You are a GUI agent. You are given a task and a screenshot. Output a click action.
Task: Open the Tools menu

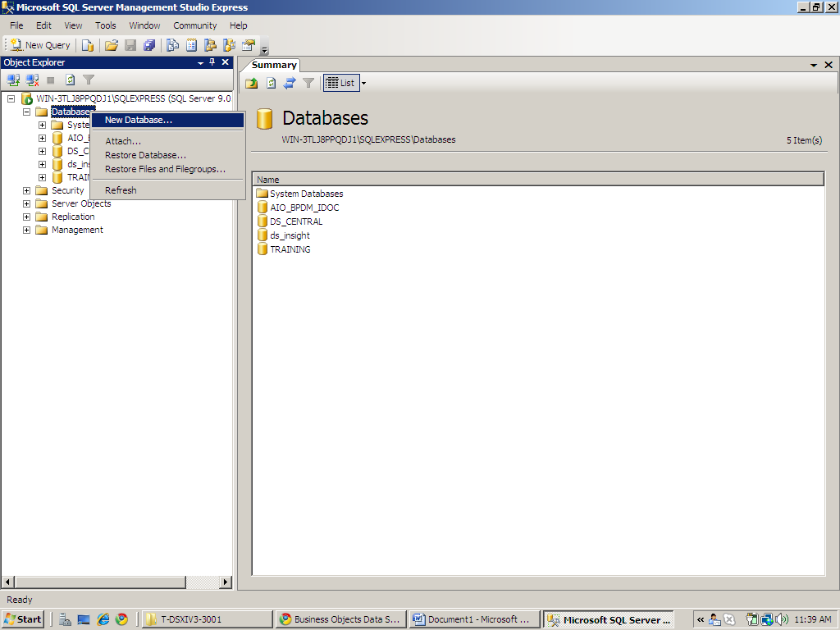pyautogui.click(x=106, y=25)
